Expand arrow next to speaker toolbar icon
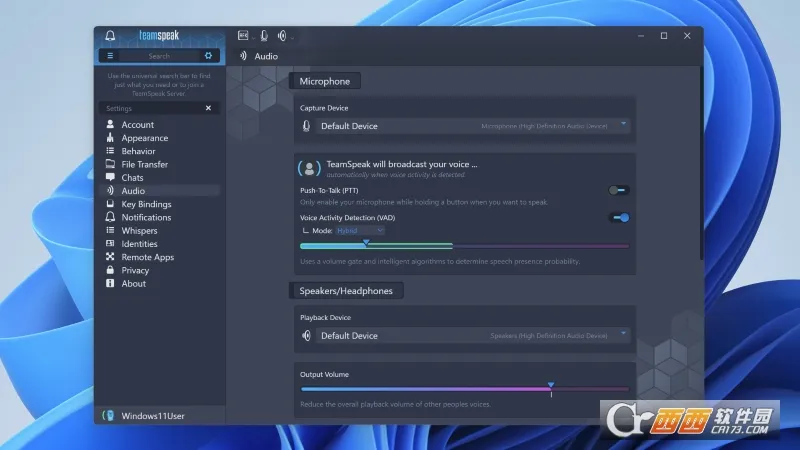Screen dimensions: 800x450 click(x=292, y=37)
